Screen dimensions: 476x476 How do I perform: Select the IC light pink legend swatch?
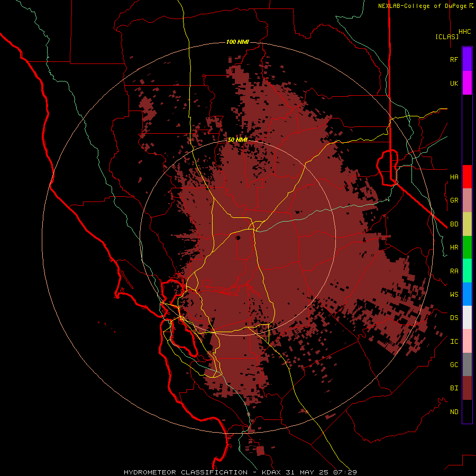tap(467, 341)
